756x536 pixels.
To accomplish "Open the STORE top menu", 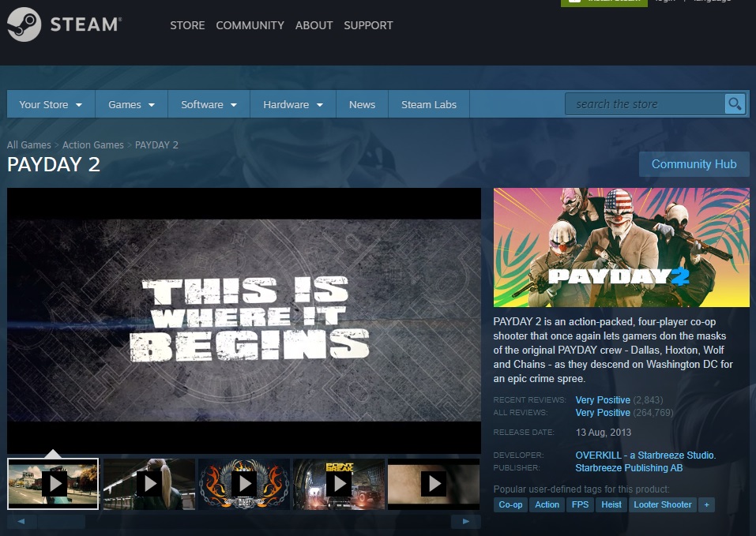I will (x=187, y=25).
